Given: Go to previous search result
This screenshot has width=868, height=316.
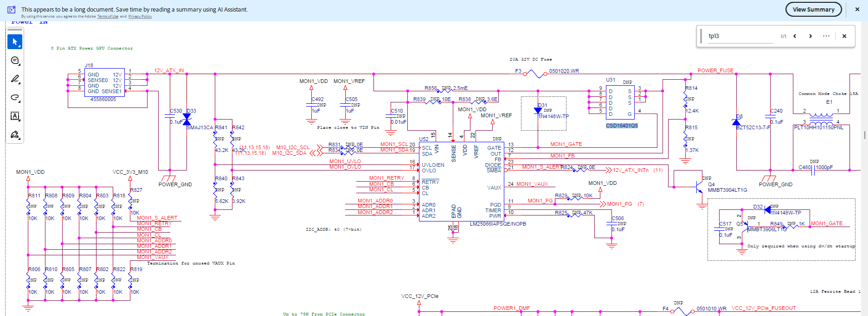Looking at the screenshot, I should [795, 36].
